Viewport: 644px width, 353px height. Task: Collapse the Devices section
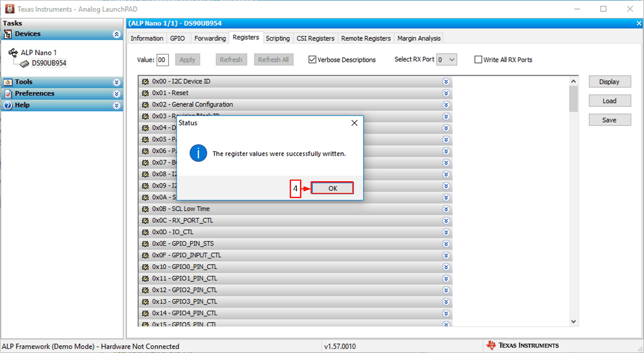coord(117,33)
